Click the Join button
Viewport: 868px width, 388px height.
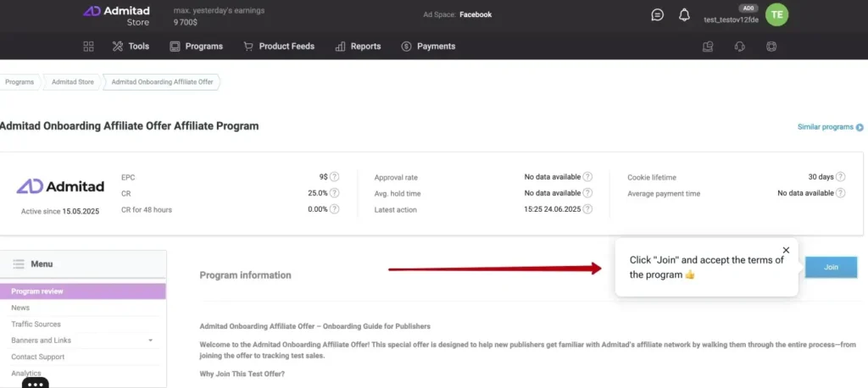point(831,268)
